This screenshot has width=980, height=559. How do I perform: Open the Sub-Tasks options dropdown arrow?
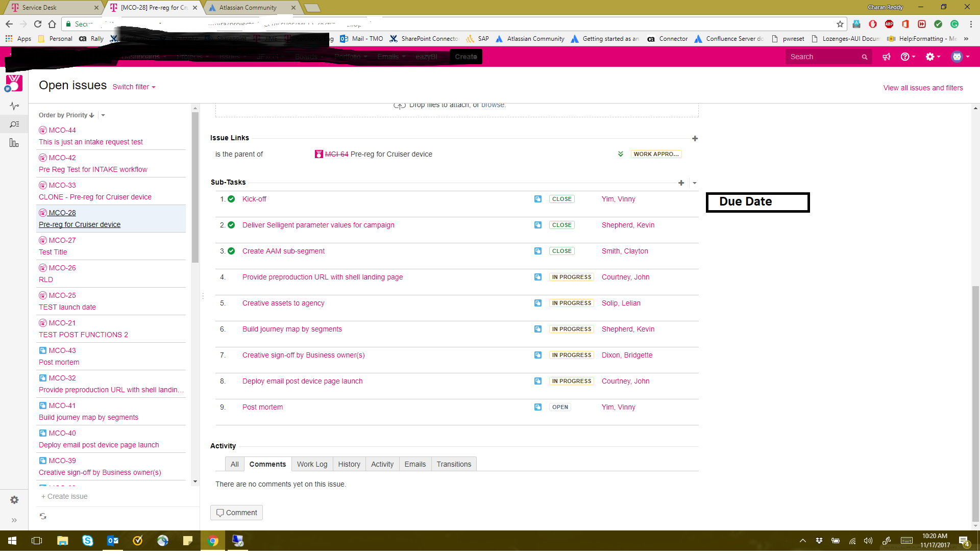tap(694, 183)
